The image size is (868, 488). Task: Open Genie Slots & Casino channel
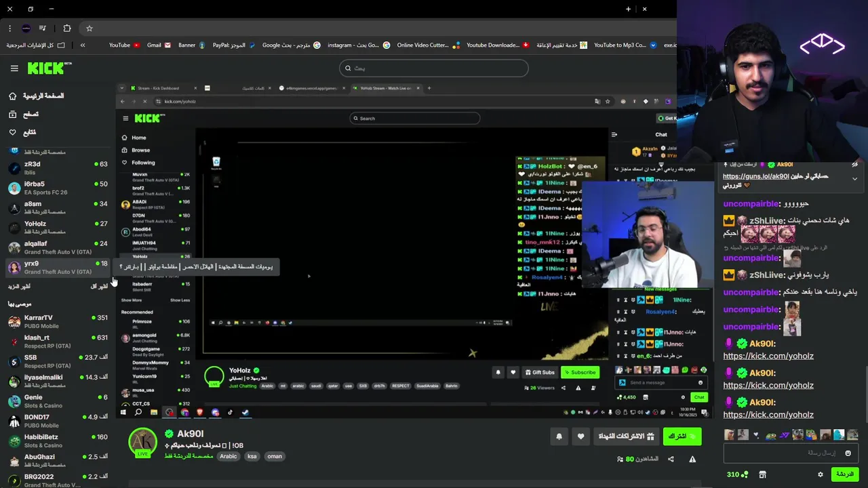point(57,401)
